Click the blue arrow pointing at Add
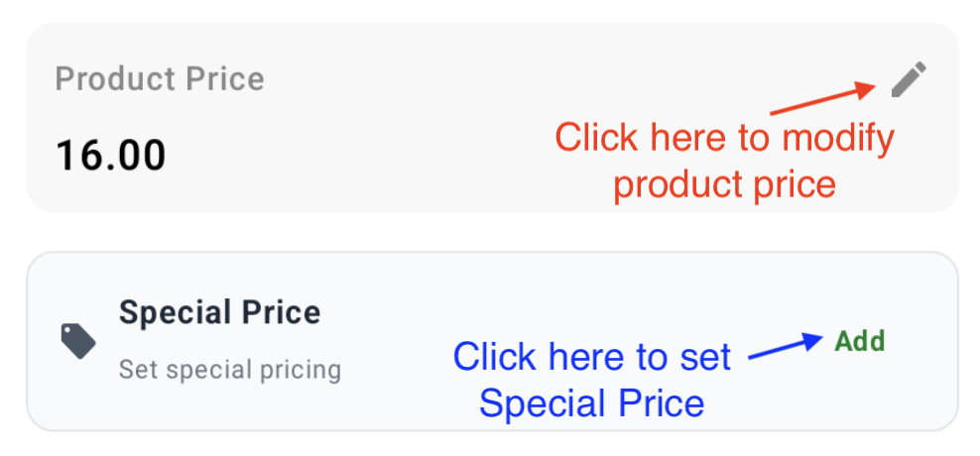 click(786, 346)
